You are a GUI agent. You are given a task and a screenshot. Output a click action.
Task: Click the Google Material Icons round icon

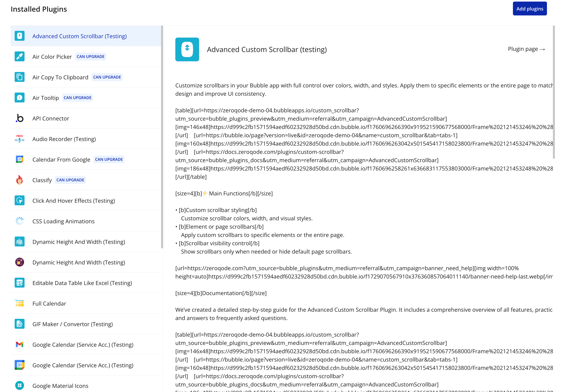19,386
